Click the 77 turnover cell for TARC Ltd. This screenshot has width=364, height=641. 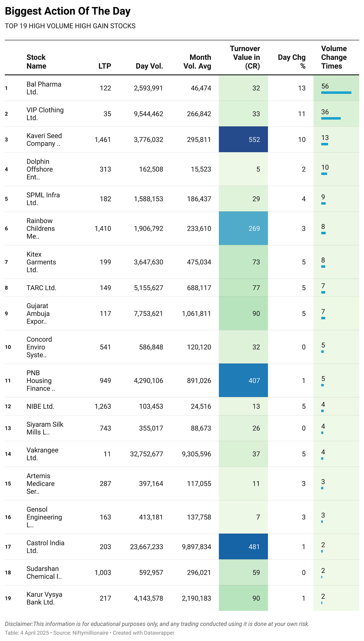coord(243,288)
